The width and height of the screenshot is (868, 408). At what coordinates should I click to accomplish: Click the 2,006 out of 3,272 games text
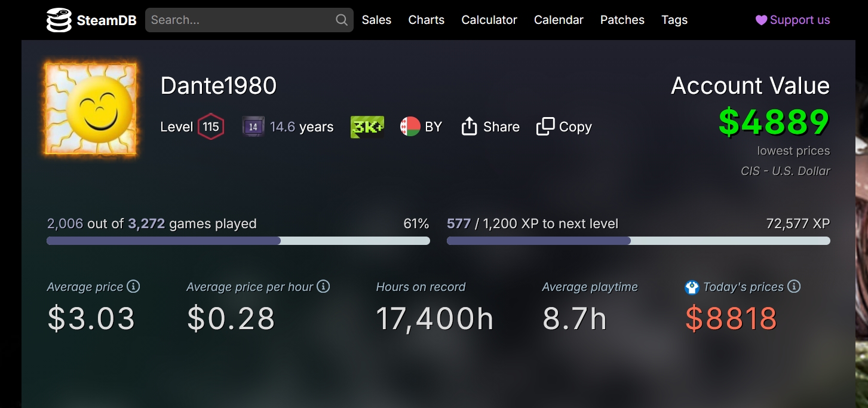(x=152, y=224)
